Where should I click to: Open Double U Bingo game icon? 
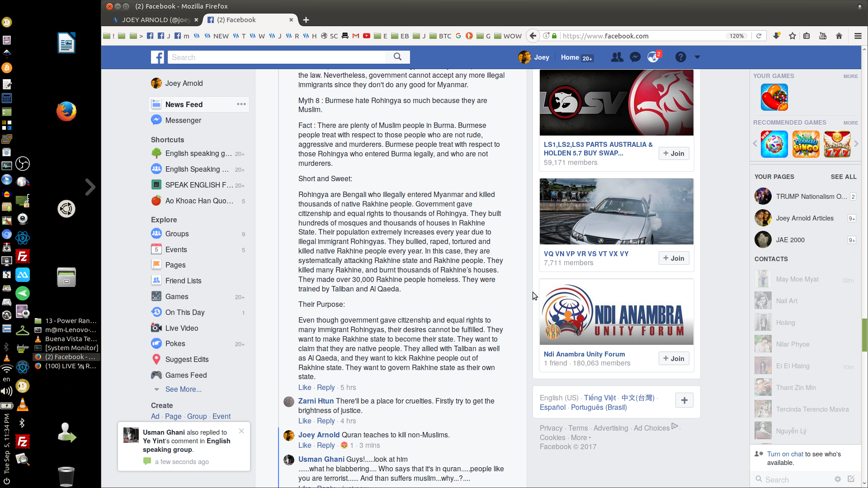pyautogui.click(x=806, y=144)
